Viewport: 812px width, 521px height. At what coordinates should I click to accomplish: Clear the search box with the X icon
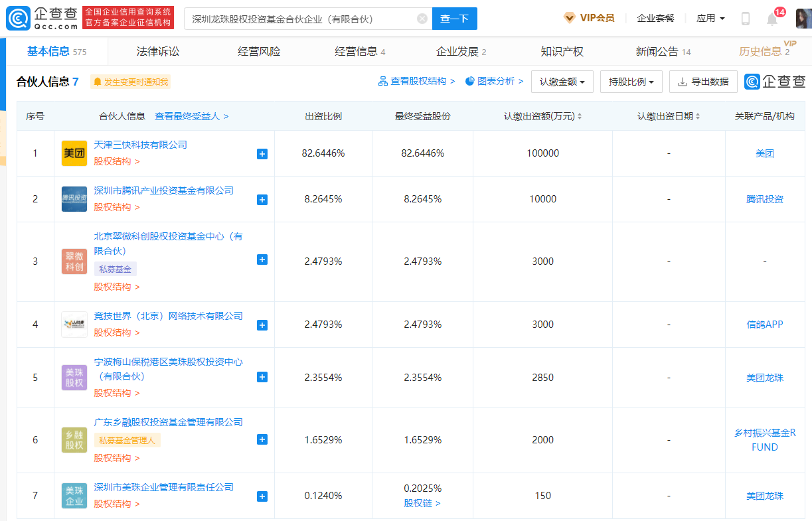pos(422,19)
